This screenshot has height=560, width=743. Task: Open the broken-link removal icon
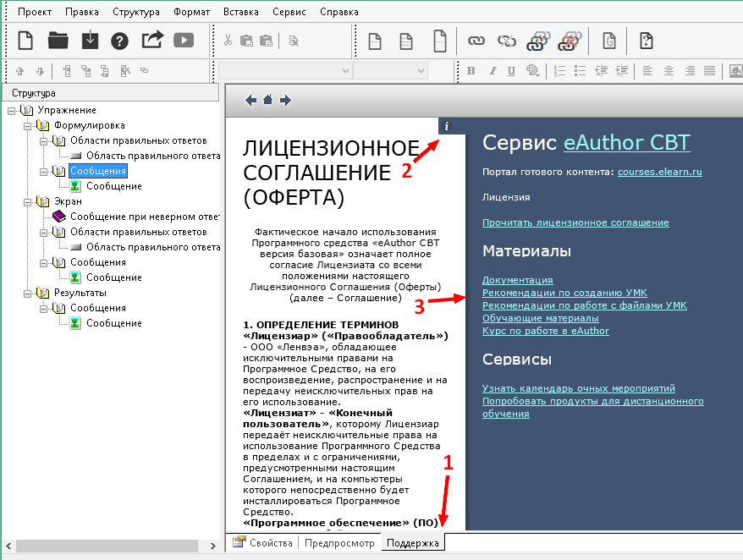pyautogui.click(x=569, y=40)
